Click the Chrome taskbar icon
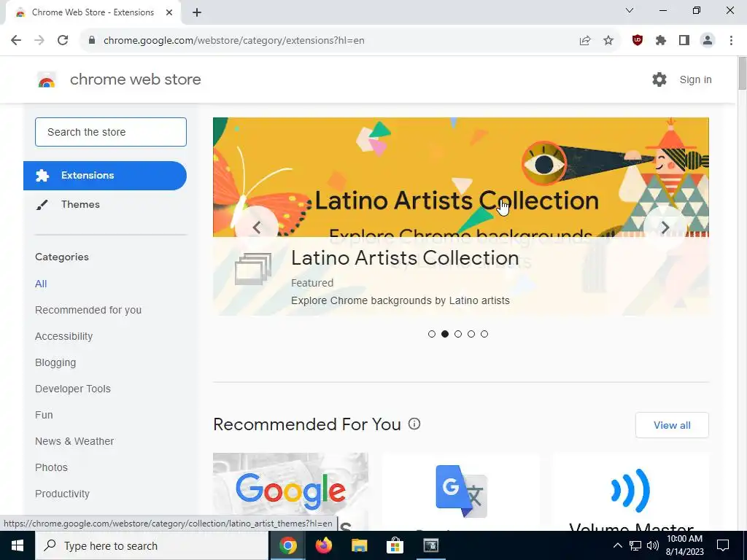Image resolution: width=747 pixels, height=560 pixels. [288, 545]
